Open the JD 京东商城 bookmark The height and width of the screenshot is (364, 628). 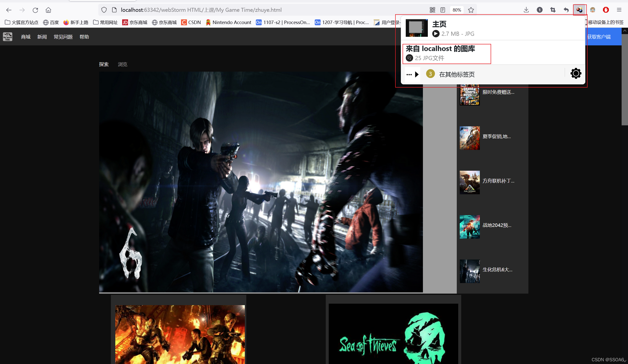tap(135, 22)
